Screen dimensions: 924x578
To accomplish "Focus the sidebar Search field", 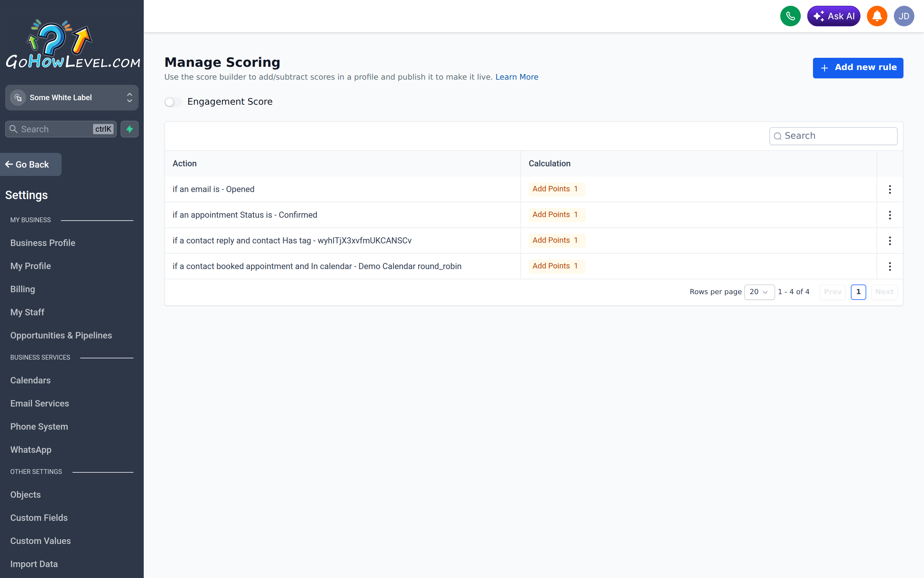I will [x=61, y=129].
